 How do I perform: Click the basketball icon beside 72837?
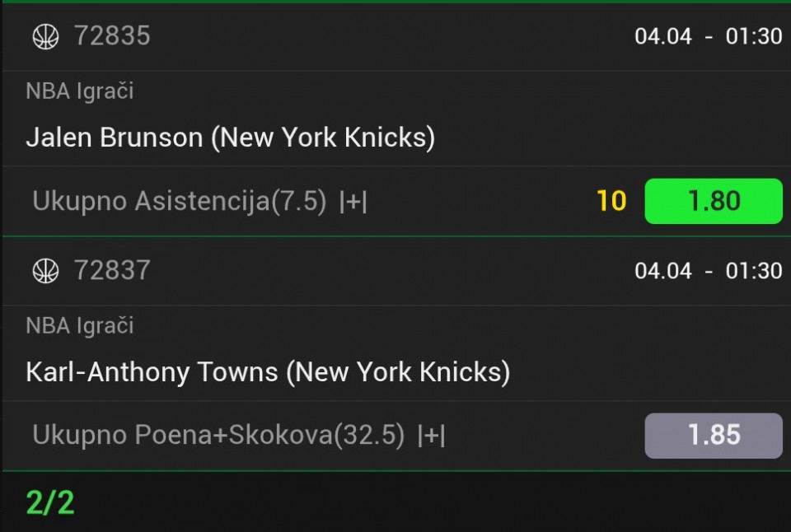point(45,270)
